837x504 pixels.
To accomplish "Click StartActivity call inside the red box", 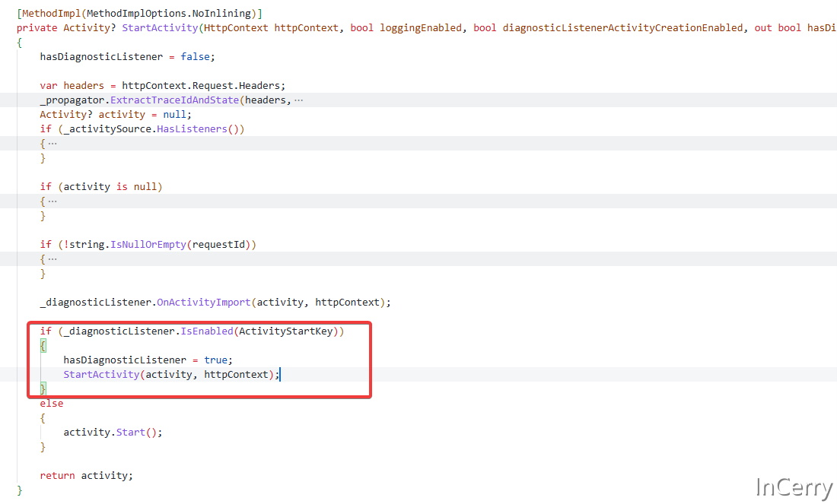I will click(101, 375).
